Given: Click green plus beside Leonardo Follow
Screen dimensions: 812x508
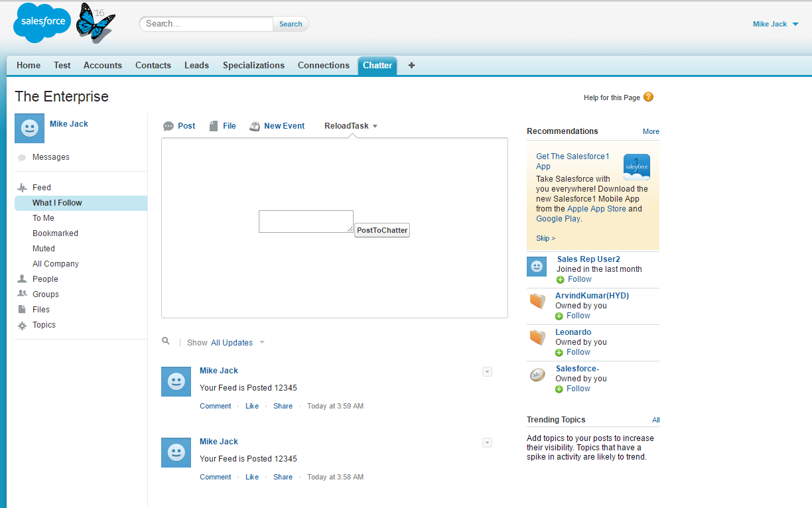Looking at the screenshot, I should click(x=561, y=353).
